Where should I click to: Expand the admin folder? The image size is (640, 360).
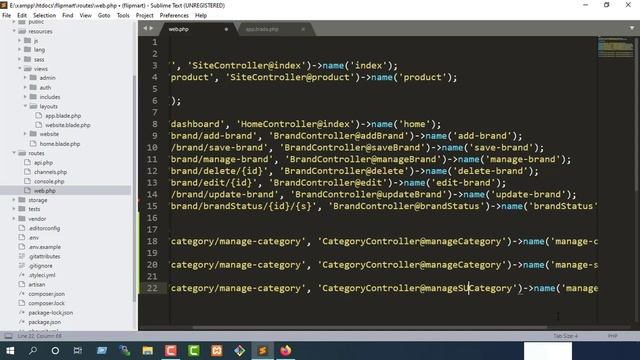25,78
